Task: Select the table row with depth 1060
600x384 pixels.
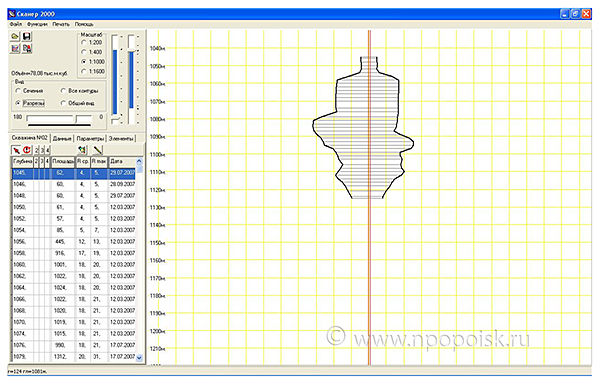Action: 74,265
